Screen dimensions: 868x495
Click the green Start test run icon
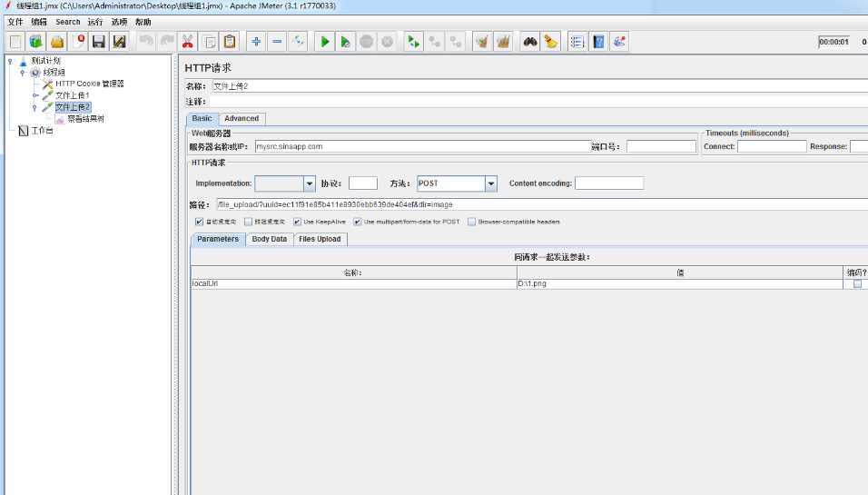(324, 42)
